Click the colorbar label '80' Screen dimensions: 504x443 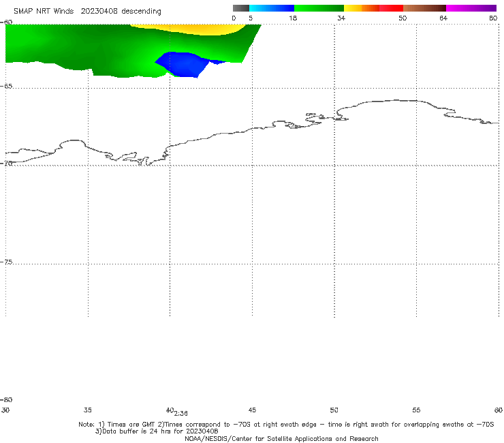493,18
